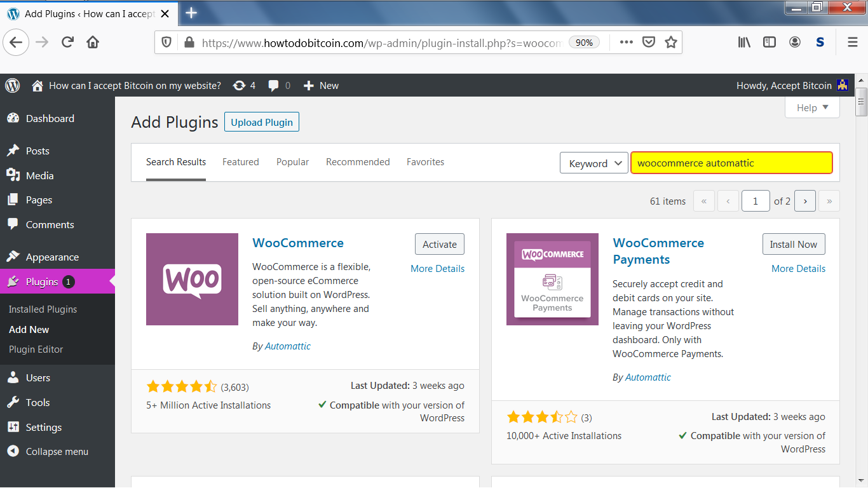
Task: Open the Keyword search type dropdown
Action: (x=594, y=163)
